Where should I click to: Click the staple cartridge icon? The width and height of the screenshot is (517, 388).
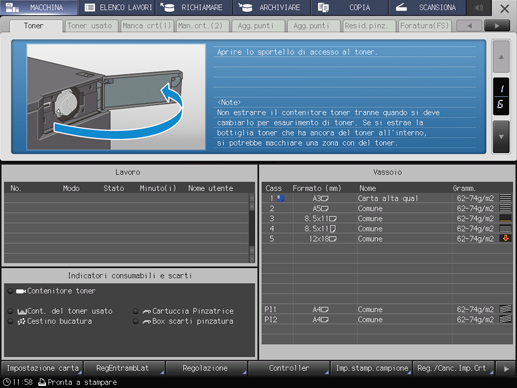[x=147, y=312]
